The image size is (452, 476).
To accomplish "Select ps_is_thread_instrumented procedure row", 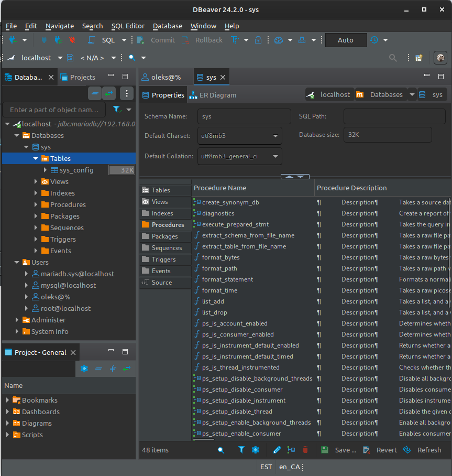I will click(240, 367).
